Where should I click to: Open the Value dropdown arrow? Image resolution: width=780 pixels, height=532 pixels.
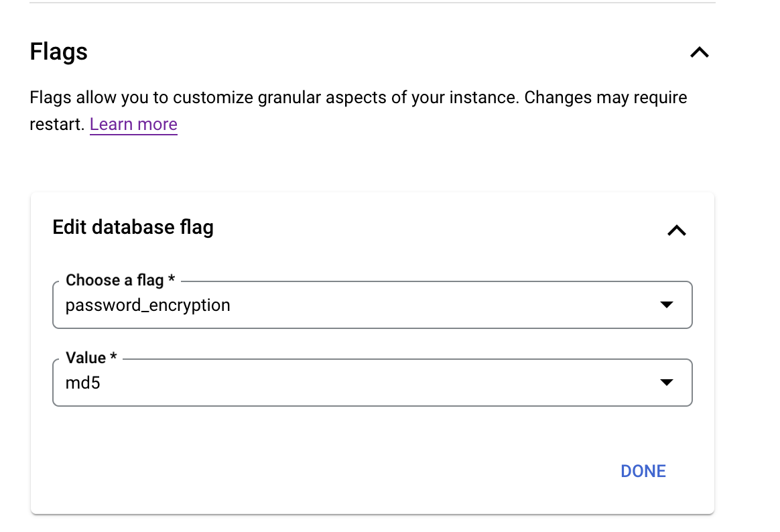[665, 383]
